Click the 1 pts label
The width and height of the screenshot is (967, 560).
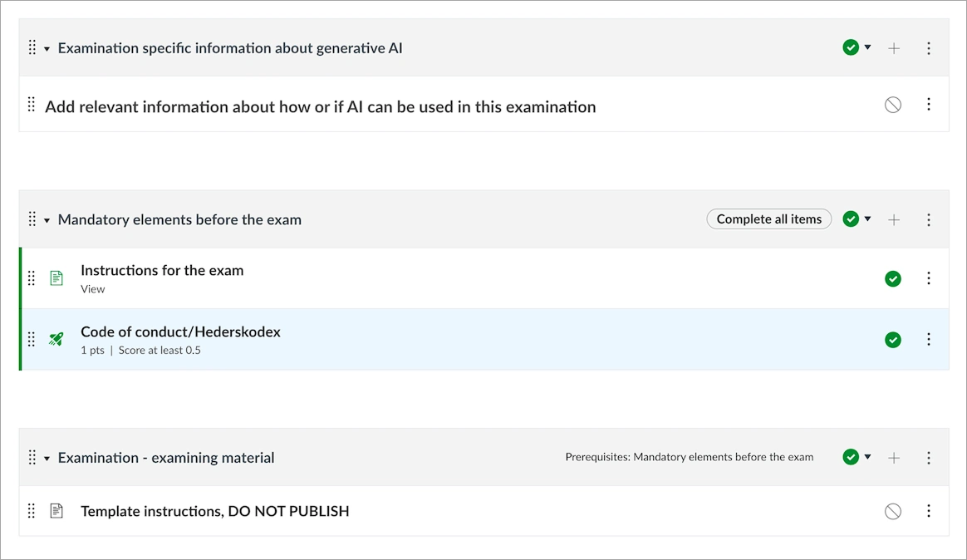tap(92, 351)
